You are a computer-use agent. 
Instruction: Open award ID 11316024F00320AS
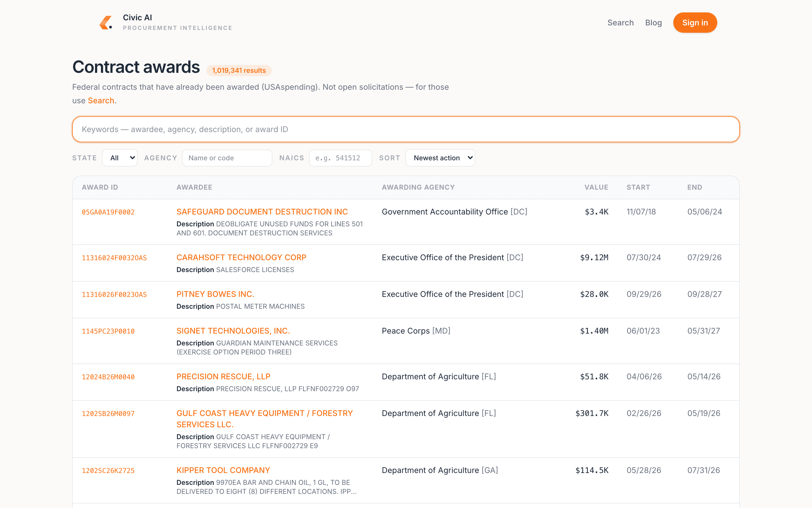click(x=114, y=258)
